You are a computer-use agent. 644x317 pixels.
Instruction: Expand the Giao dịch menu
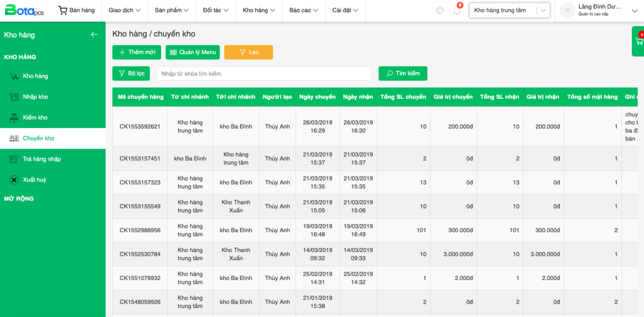coord(124,10)
